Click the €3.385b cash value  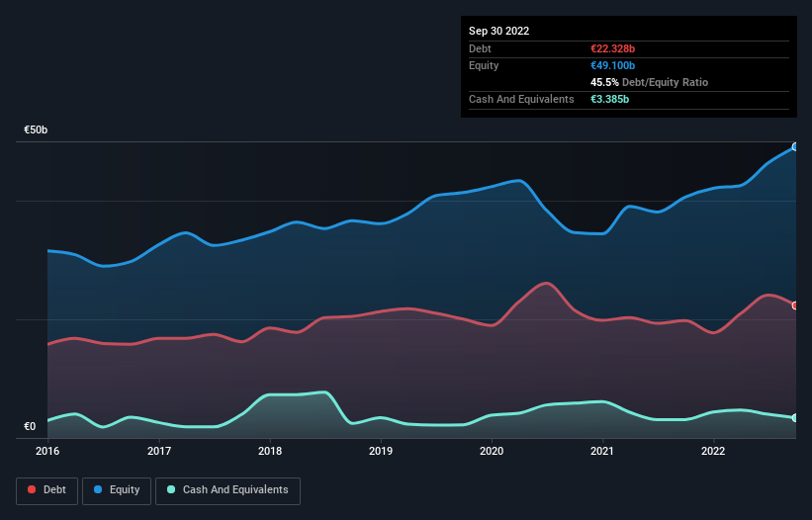[609, 99]
